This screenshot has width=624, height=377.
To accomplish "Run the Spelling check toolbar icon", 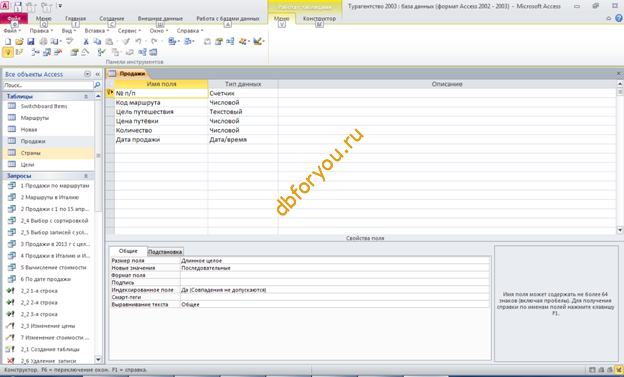I will point(70,41).
